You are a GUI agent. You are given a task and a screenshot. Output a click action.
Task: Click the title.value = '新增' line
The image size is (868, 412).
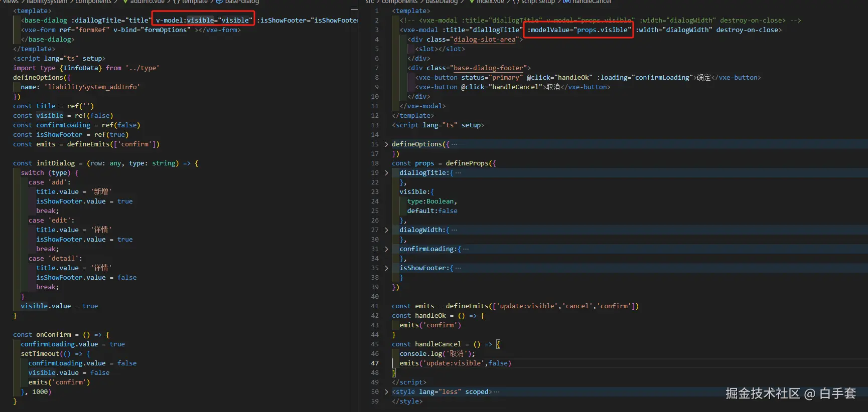click(74, 192)
